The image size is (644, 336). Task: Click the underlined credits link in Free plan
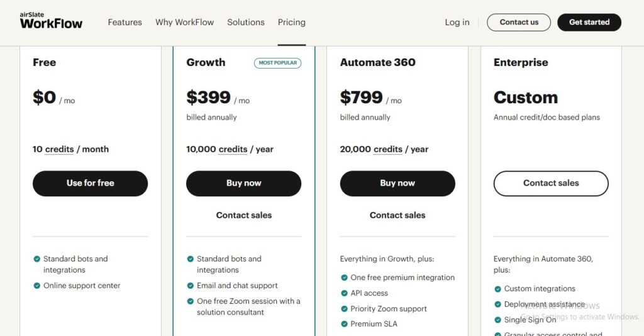(60, 150)
